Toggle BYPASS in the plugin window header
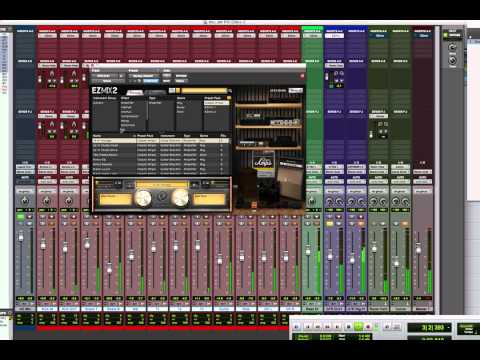The image size is (480, 360). [x=180, y=76]
